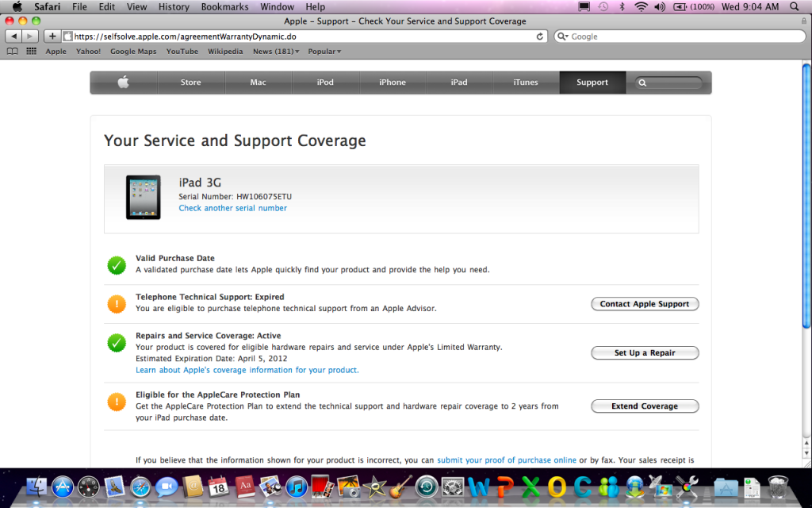This screenshot has width=812, height=508.
Task: Open Microsoft Communicator in the Dock
Action: (x=583, y=487)
